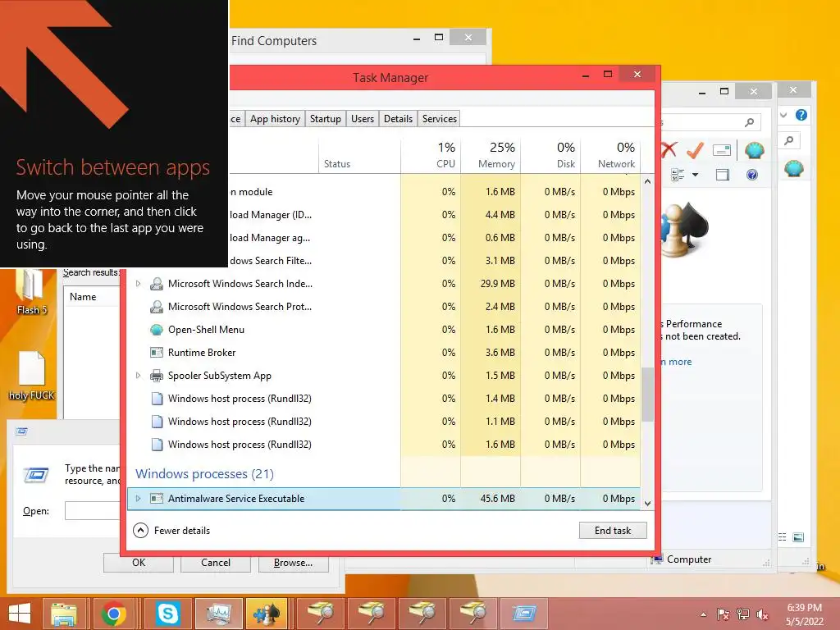The image size is (840, 630).
Task: Click Cancel in the Run dialog
Action: 216,563
